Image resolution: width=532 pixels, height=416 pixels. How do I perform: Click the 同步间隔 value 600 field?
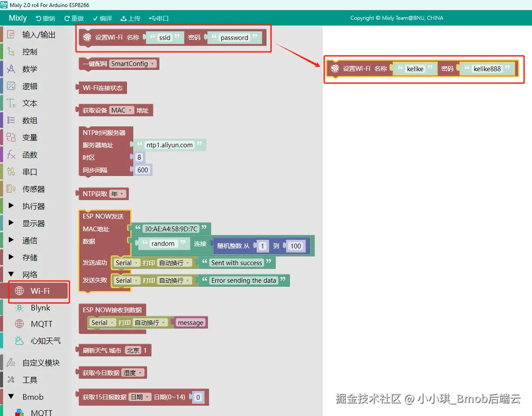tap(143, 170)
